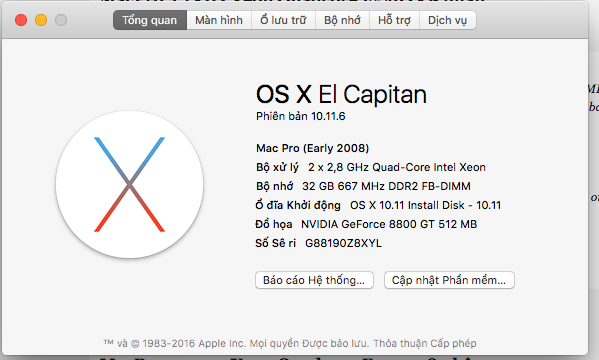Image resolution: width=599 pixels, height=360 pixels.
Task: Select the Dịch vụ tab
Action: pyautogui.click(x=448, y=20)
